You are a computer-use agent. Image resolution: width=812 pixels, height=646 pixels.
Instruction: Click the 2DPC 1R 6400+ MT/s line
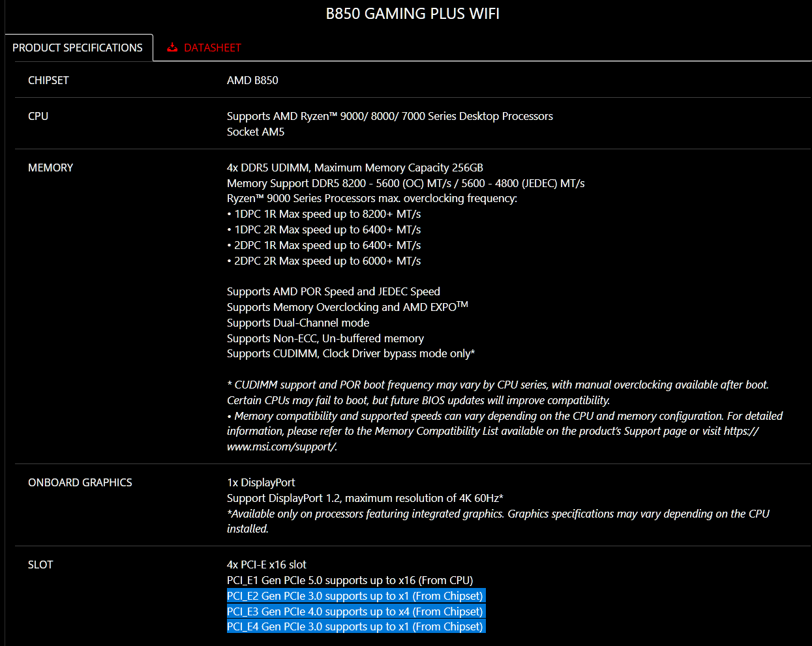tap(324, 245)
